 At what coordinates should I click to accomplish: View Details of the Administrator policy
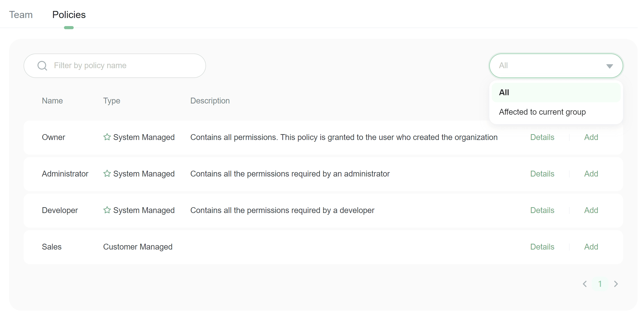(x=542, y=174)
